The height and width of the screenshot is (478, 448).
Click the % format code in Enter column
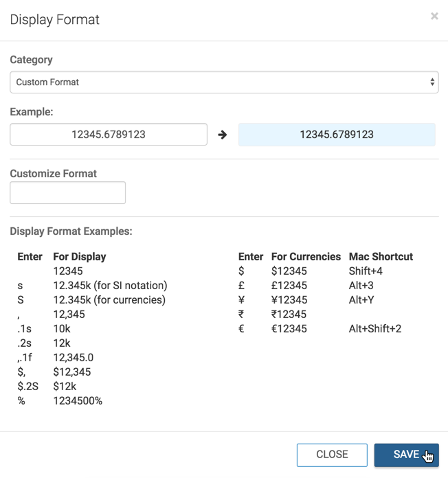point(21,400)
